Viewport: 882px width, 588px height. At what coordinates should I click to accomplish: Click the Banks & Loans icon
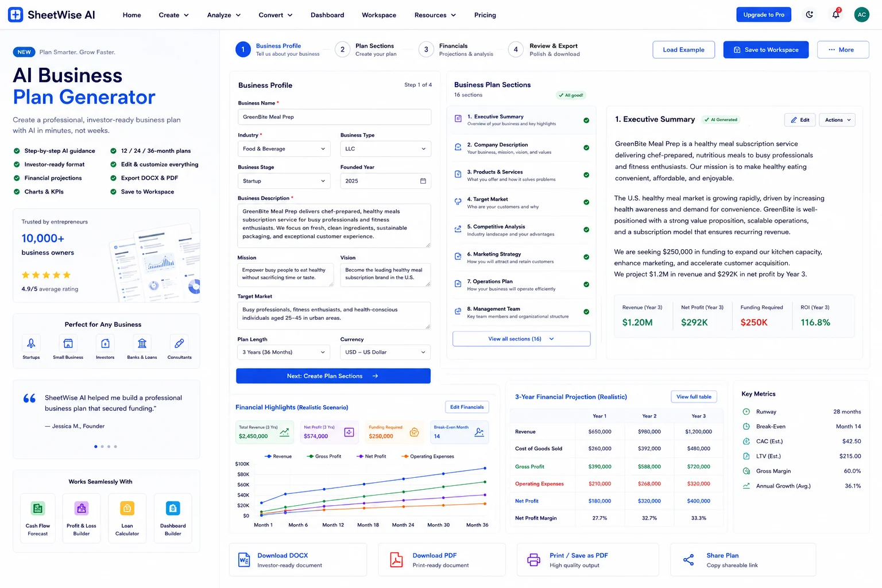(x=142, y=343)
